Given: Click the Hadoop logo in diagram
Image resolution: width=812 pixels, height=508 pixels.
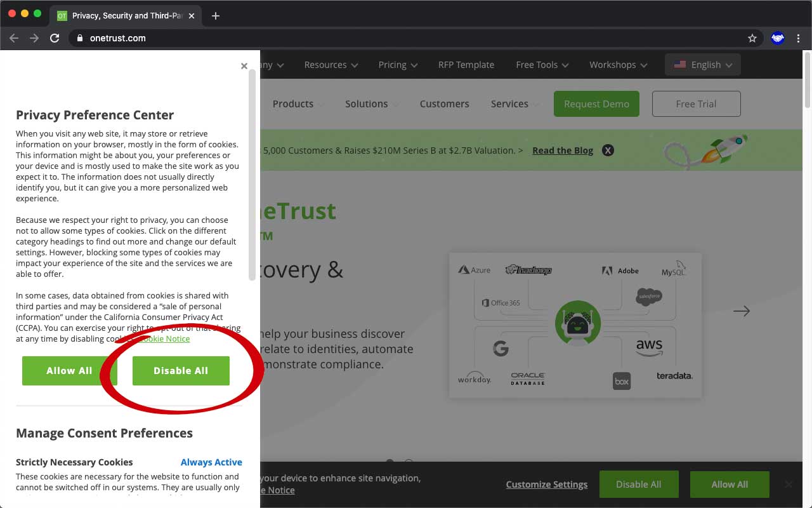Looking at the screenshot, I should (x=528, y=270).
